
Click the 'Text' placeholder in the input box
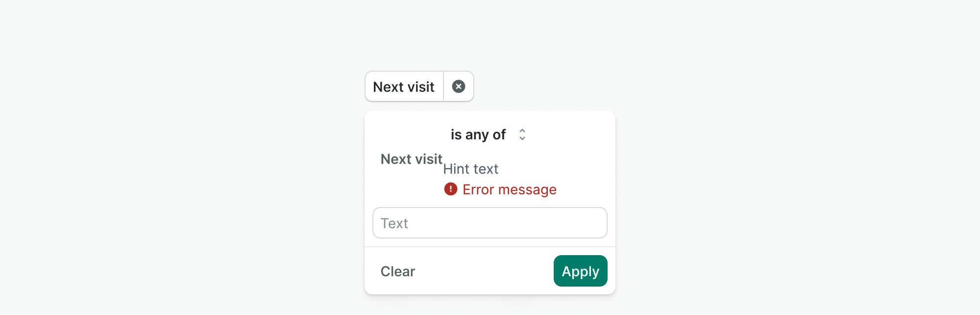(x=394, y=223)
